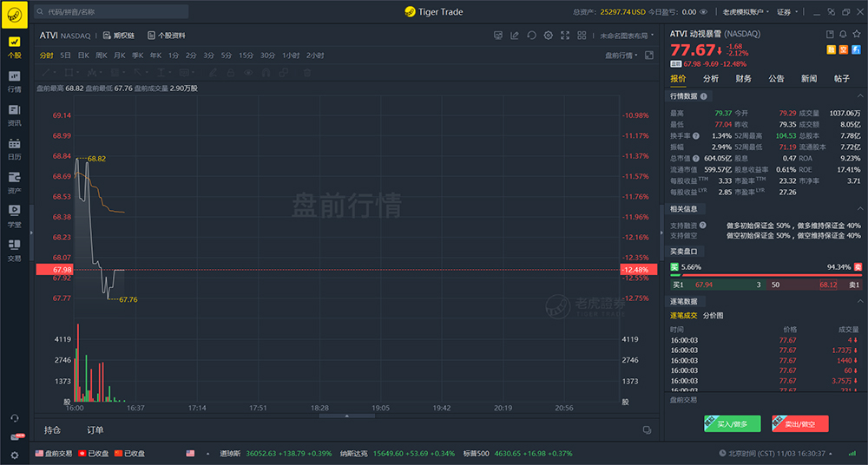Select the 15分 chart interval
The image size is (868, 465).
point(246,56)
